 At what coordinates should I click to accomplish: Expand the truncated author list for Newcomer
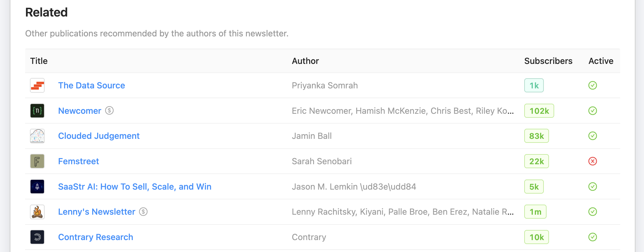pyautogui.click(x=510, y=111)
